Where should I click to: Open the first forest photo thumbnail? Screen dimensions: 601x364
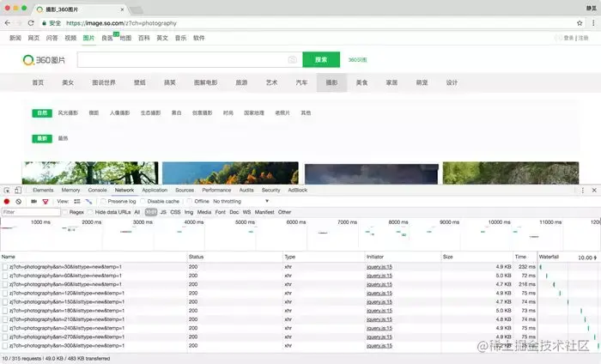point(89,173)
